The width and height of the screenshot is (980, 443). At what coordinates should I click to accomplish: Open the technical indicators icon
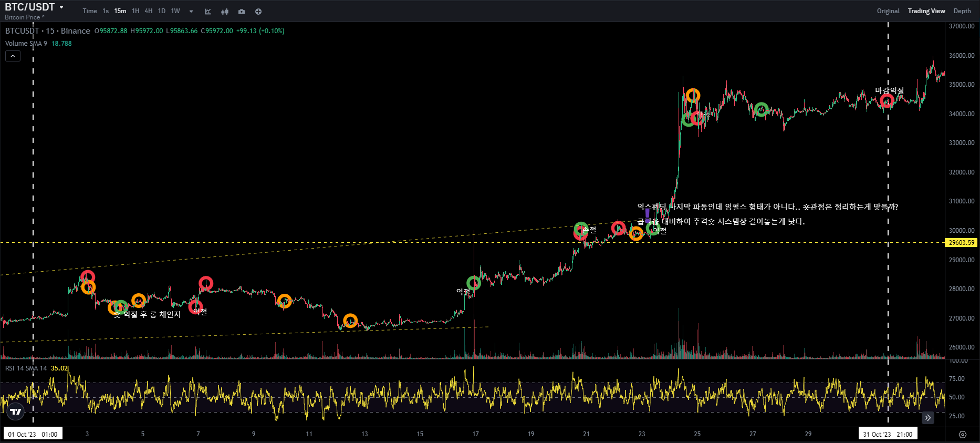pyautogui.click(x=208, y=12)
